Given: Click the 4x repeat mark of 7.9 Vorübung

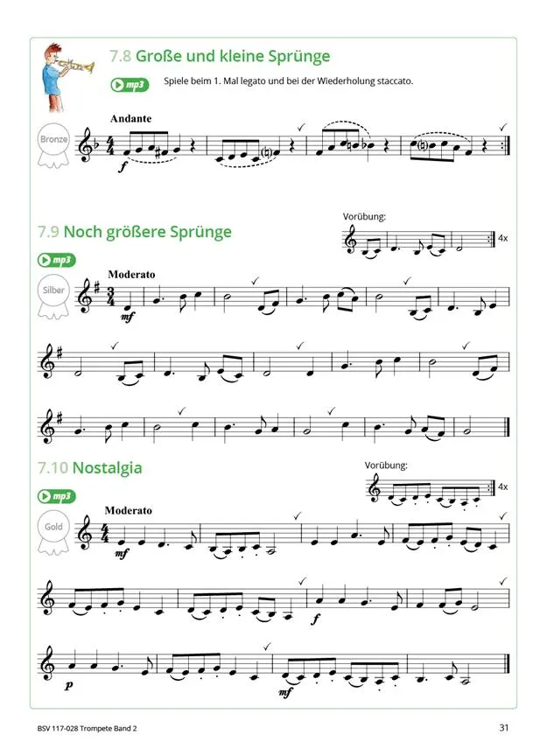Looking at the screenshot, I should pos(502,238).
